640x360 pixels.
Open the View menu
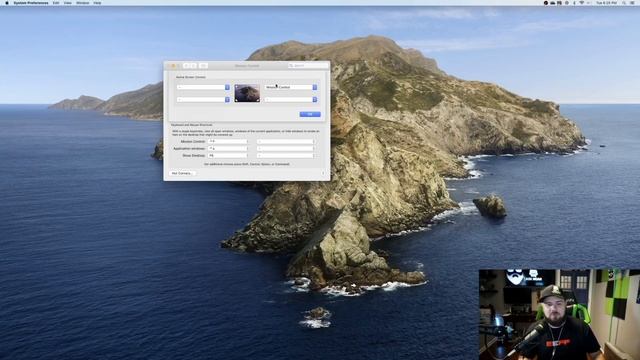[x=68, y=3]
